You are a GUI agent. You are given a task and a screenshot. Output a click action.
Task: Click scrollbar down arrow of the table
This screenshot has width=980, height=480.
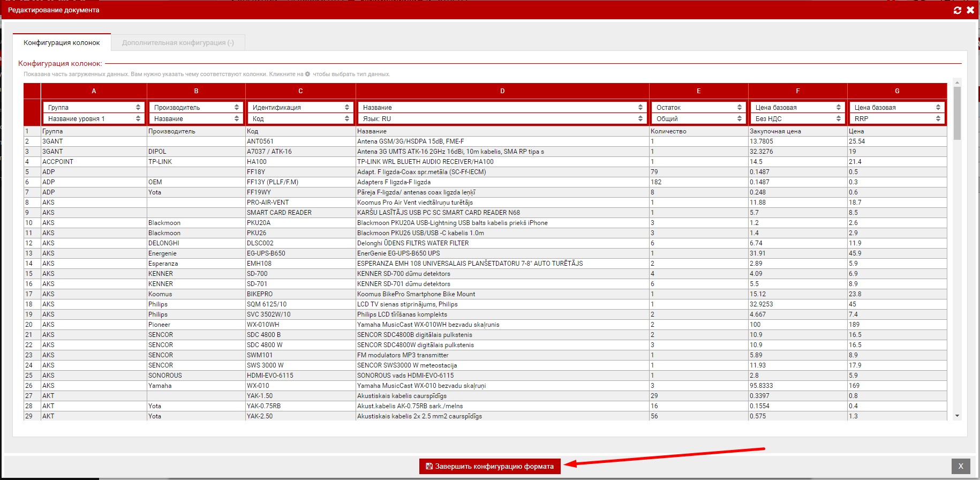[957, 416]
